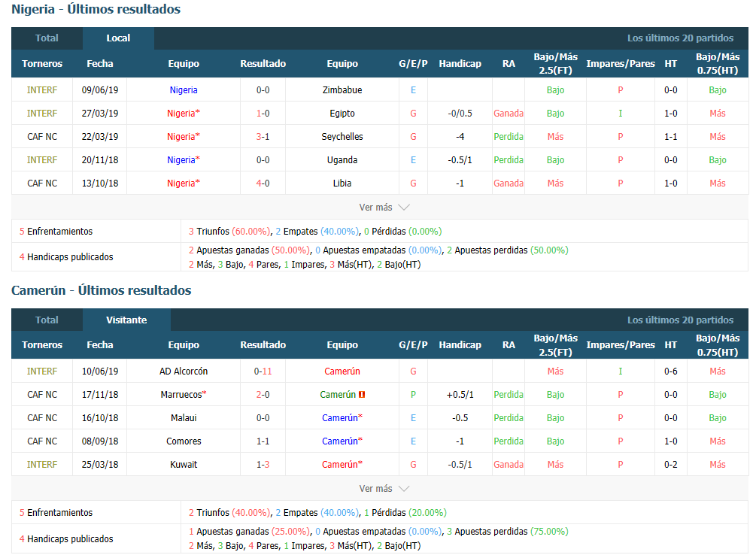Click red card icon next to Camerún
756x558 pixels.
(x=362, y=395)
